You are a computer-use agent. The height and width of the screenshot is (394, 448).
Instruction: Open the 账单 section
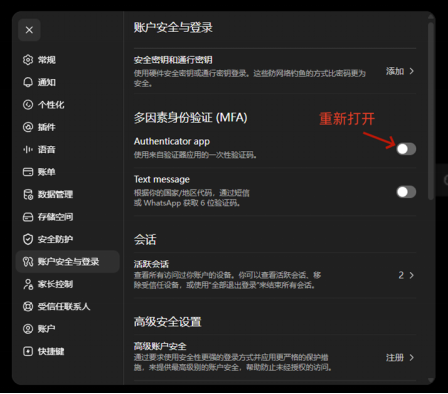click(68, 172)
